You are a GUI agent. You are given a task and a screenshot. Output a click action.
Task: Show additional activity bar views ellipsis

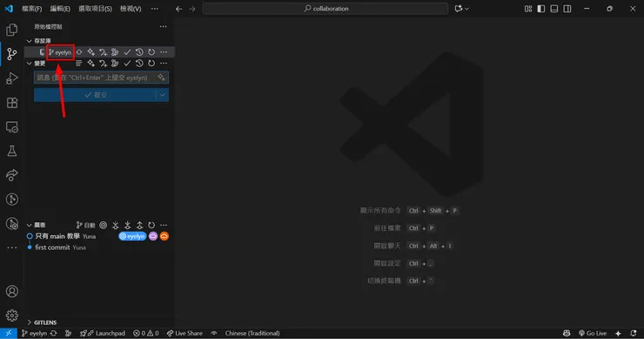coord(12,247)
